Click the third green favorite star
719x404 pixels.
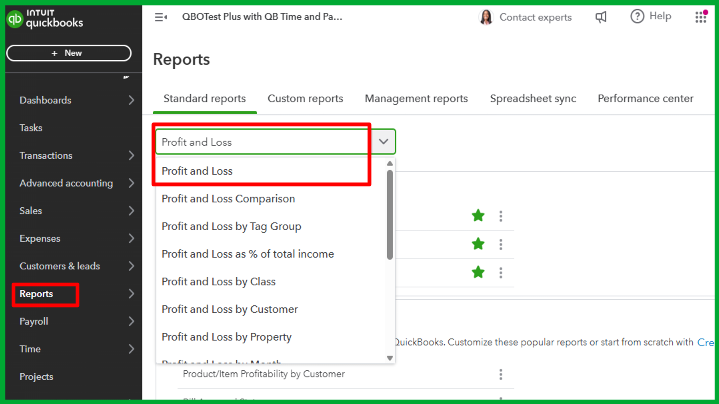(x=478, y=272)
